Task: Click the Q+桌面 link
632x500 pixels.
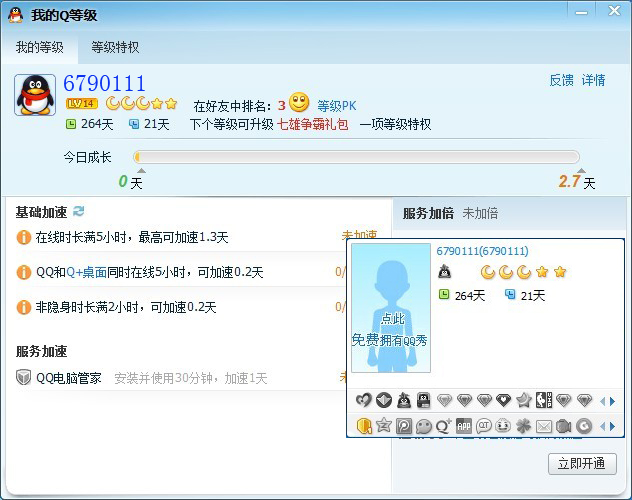Action: tap(87, 272)
